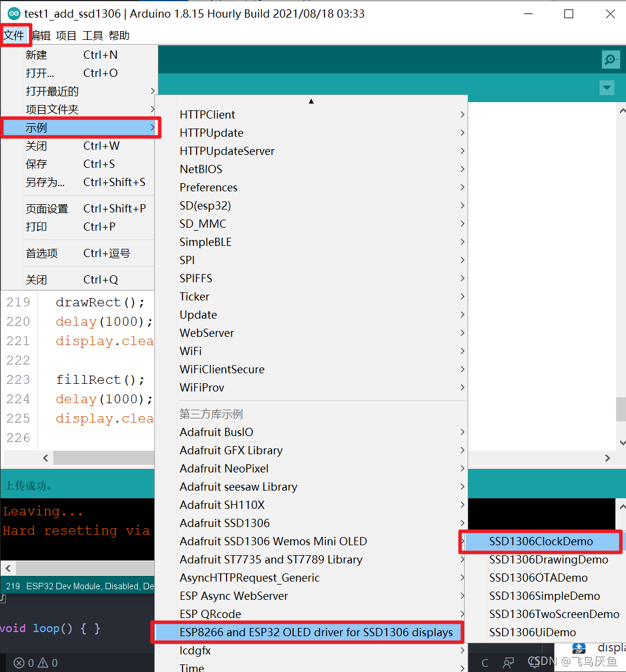The height and width of the screenshot is (672, 626).
Task: Open 首选项 preferences entry
Action: click(79, 254)
